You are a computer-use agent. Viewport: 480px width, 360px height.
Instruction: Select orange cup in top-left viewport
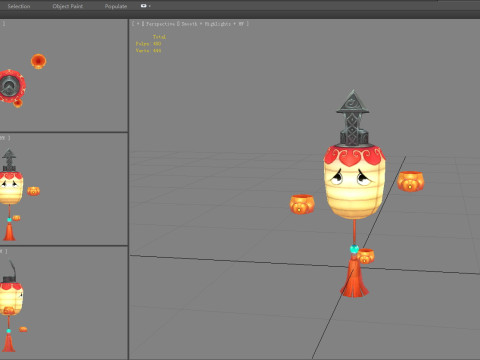[38, 61]
